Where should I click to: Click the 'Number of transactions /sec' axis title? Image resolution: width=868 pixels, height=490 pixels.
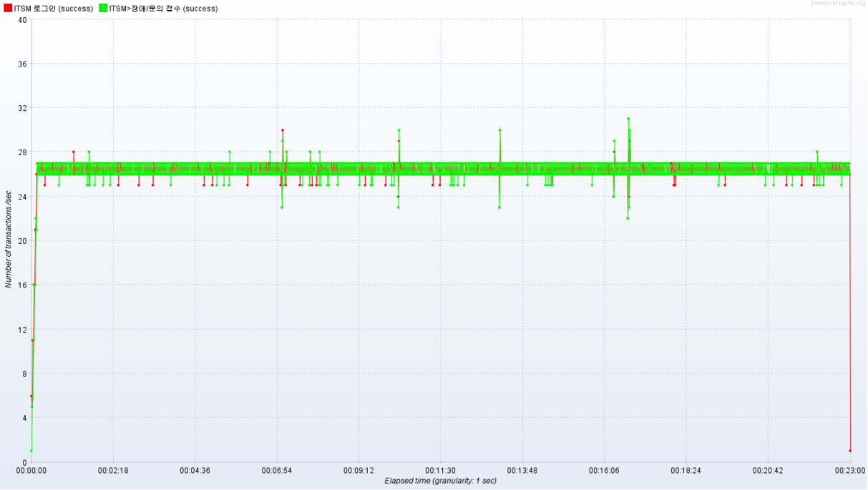9,240
